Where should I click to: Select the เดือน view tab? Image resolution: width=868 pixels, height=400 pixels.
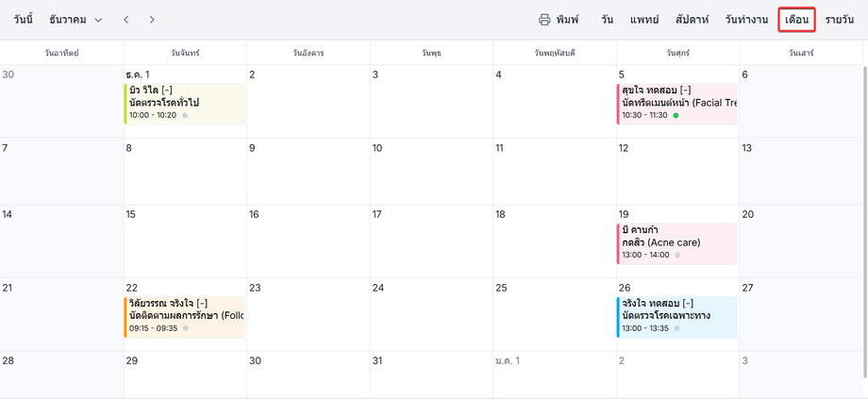point(797,20)
